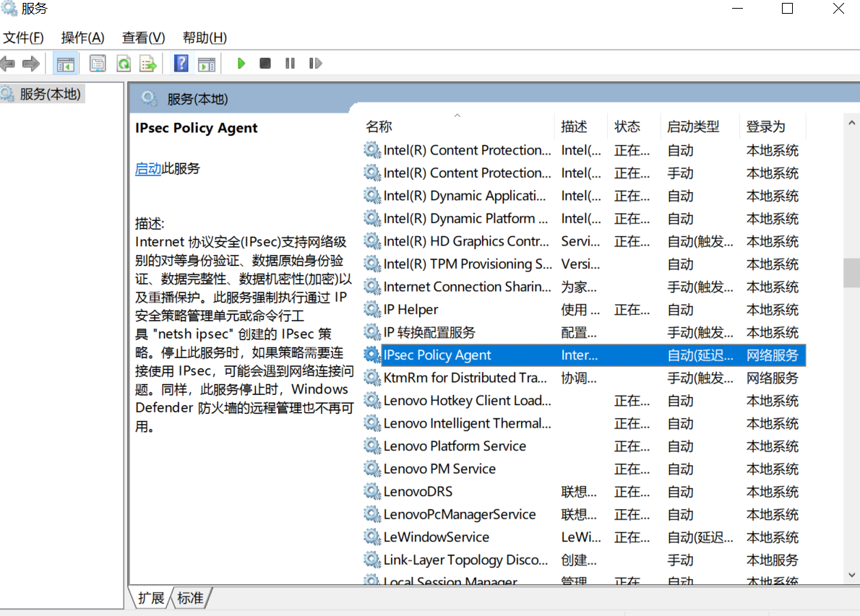
Task: Click gear icon of IP Helper row
Action: tap(372, 309)
